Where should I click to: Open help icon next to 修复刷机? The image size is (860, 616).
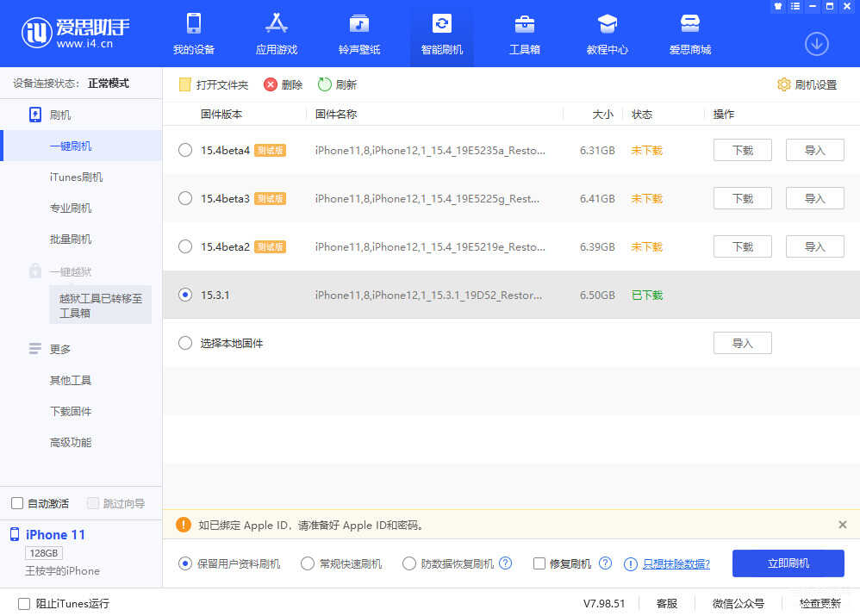click(x=605, y=563)
